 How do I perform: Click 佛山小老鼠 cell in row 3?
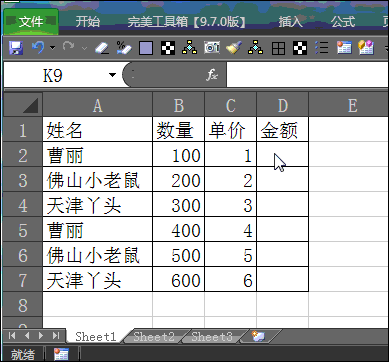click(x=97, y=179)
